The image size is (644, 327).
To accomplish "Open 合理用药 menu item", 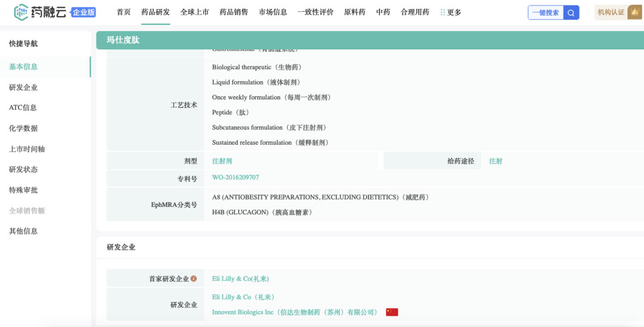I will pos(414,13).
